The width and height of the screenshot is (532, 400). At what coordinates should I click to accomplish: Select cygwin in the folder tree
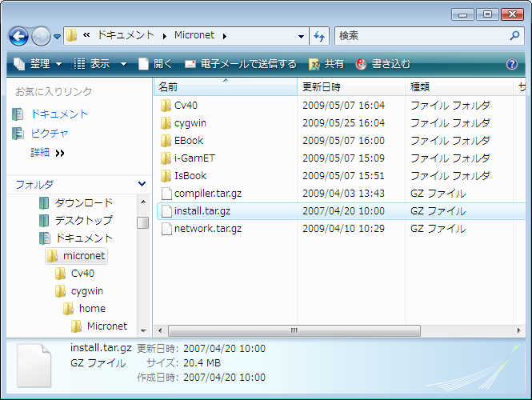(87, 291)
